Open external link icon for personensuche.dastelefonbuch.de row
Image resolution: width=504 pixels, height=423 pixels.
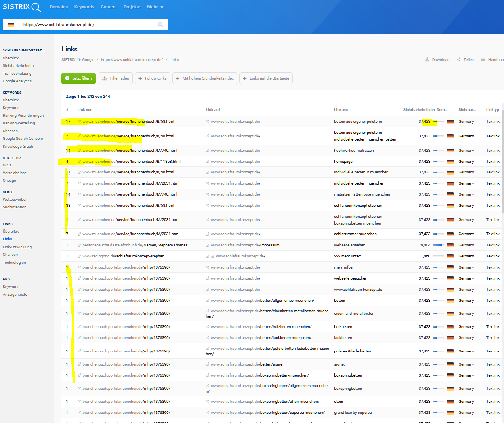point(79,245)
